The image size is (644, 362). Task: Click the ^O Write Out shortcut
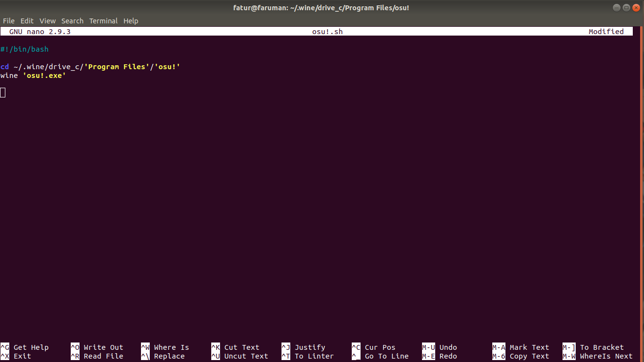(x=97, y=347)
